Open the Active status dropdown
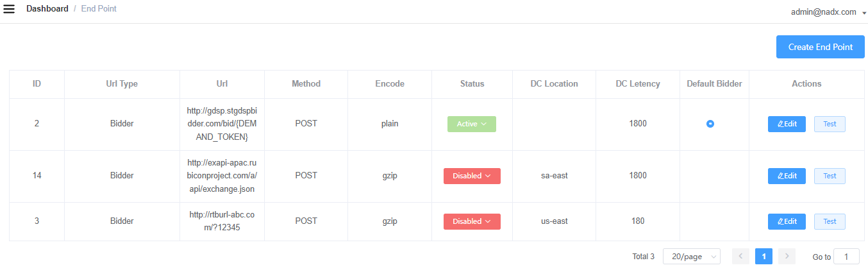This screenshot has height=272, width=868. [x=472, y=124]
